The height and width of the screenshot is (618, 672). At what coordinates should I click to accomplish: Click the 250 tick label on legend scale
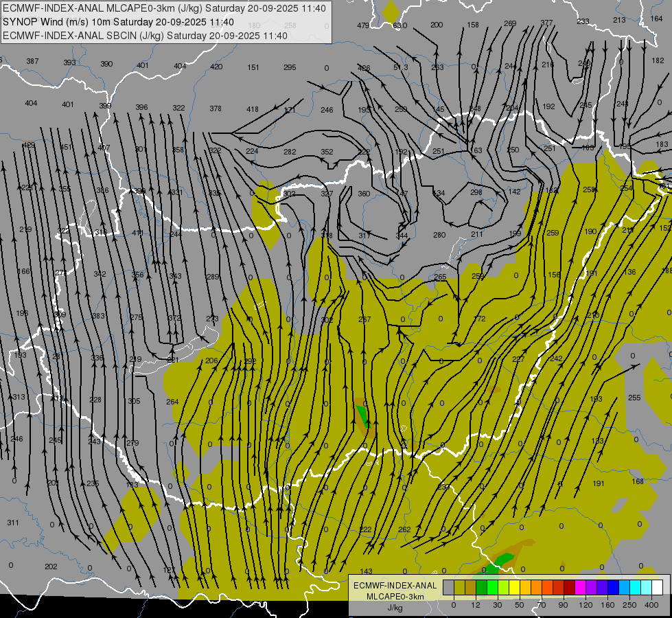point(629,605)
